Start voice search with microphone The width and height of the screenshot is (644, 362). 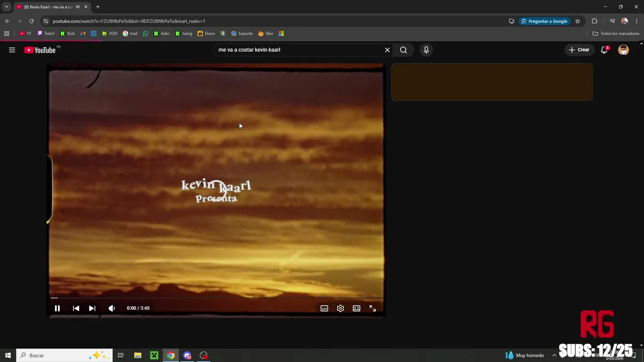426,50
